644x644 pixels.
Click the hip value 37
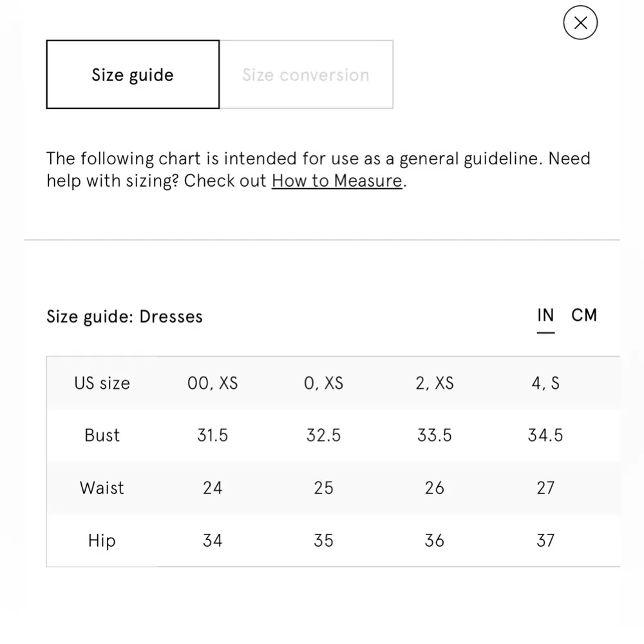[x=545, y=540]
